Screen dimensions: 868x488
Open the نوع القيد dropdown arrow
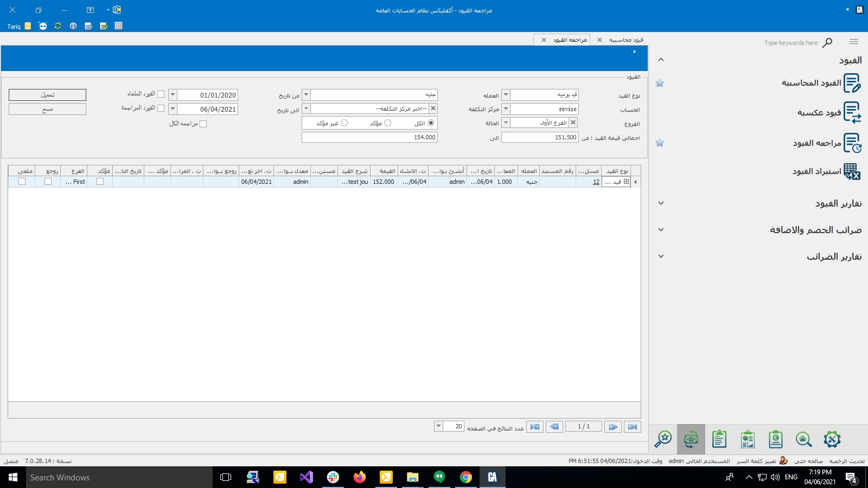(x=506, y=95)
